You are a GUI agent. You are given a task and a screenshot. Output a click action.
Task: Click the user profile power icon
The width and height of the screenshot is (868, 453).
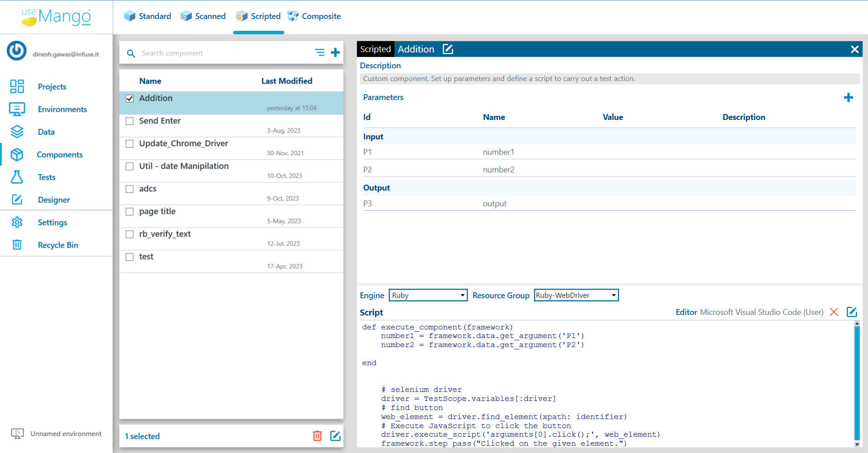17,51
